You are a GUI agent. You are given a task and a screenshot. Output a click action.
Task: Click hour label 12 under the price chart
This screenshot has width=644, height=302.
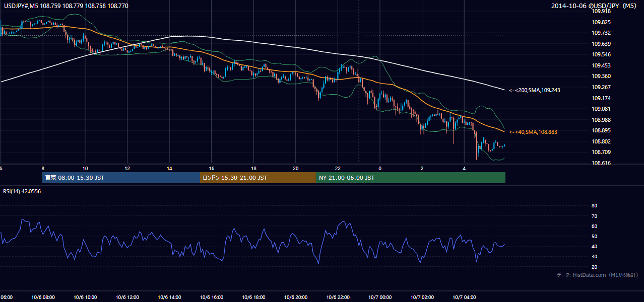[127, 168]
